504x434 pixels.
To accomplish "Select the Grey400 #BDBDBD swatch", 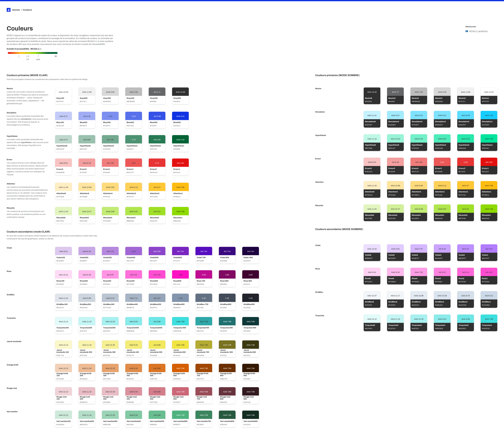I will coord(134,96).
